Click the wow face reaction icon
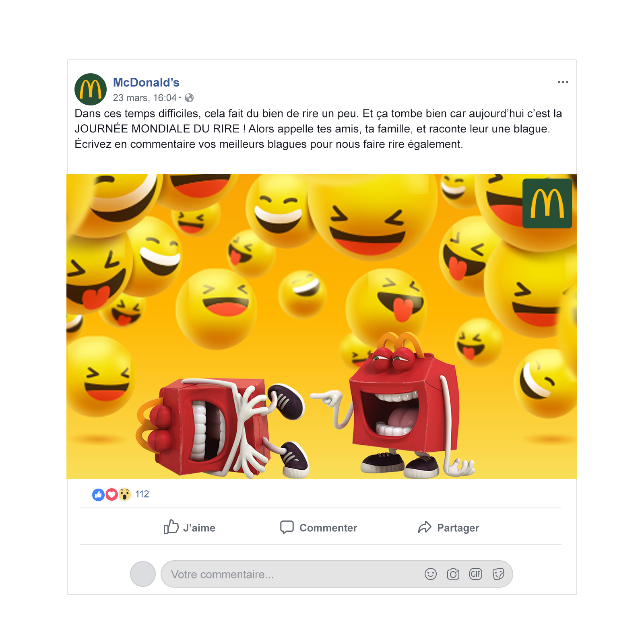Screen dimensions: 644x644 tap(125, 494)
